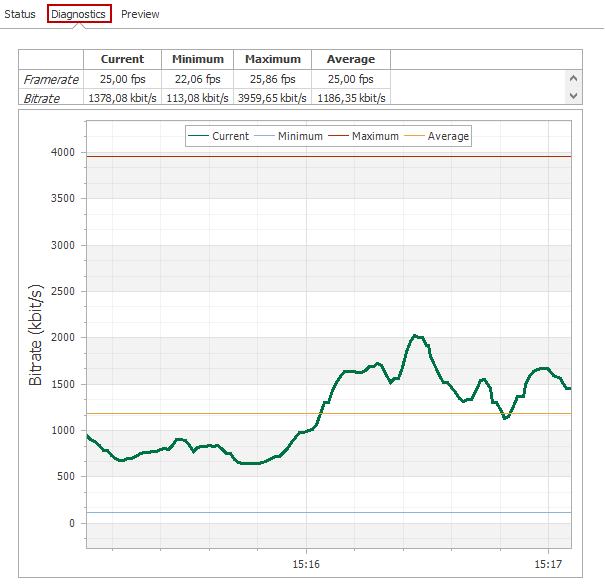Click the Current column header

[x=122, y=59]
